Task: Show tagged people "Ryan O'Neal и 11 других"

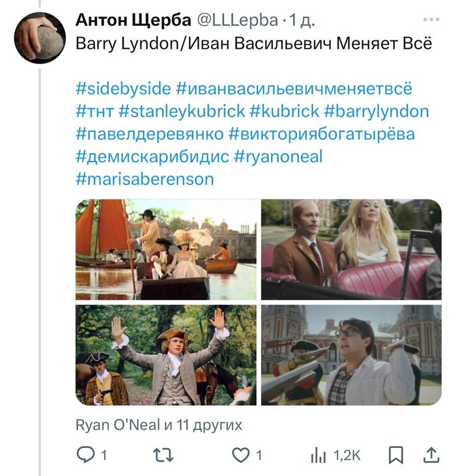Action: (159, 425)
